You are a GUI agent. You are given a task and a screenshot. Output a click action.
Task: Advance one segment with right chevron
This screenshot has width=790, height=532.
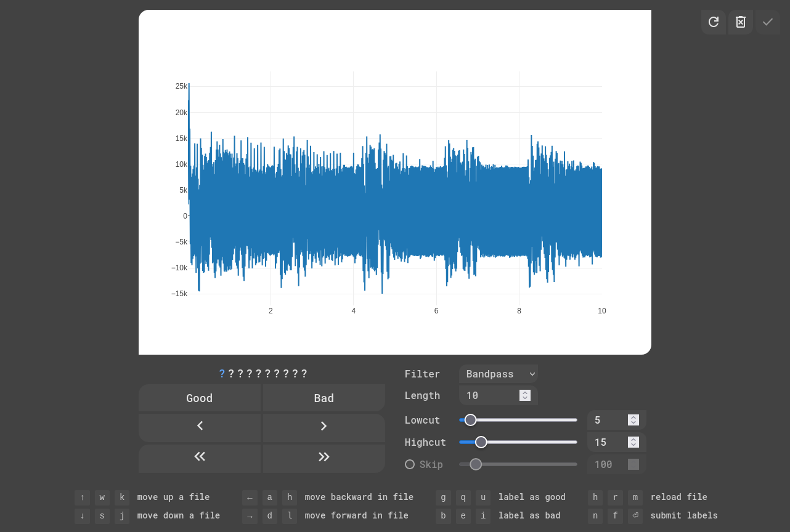(324, 426)
